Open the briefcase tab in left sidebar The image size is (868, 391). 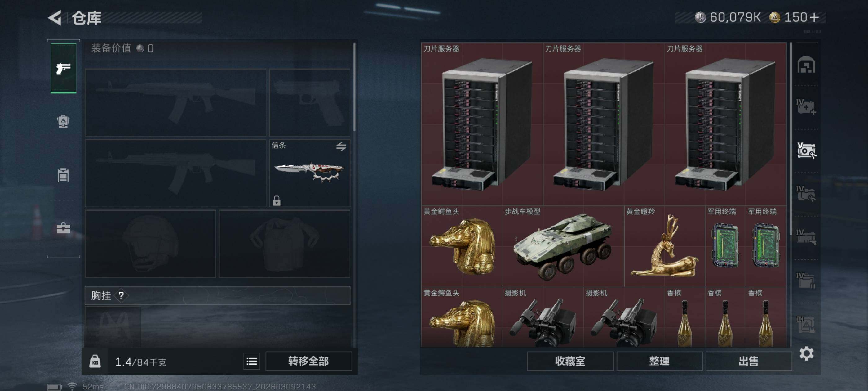pyautogui.click(x=63, y=228)
